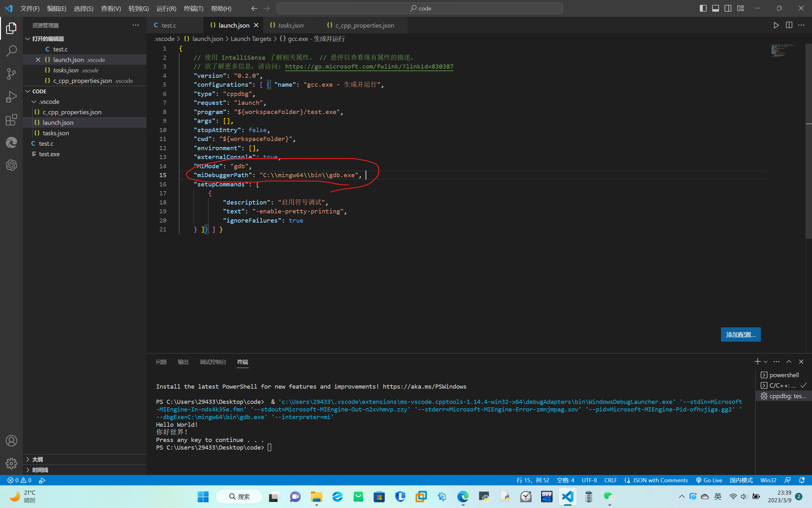
Task: Close the launch.json tab
Action: [256, 25]
